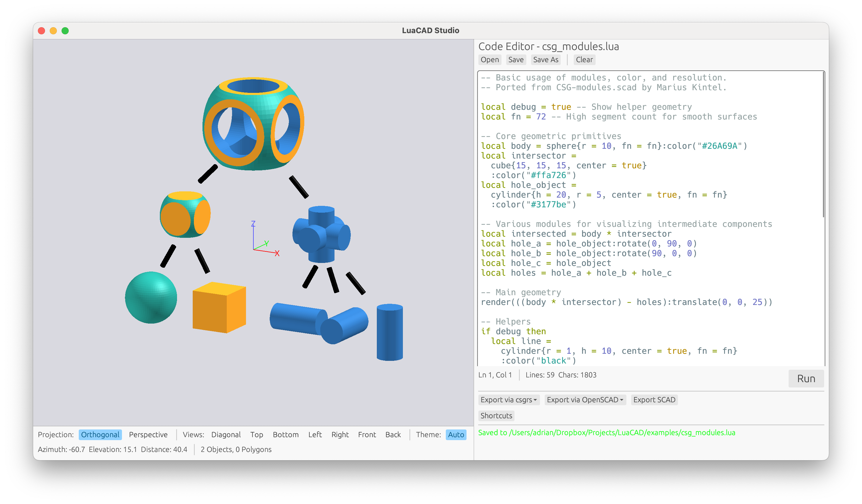Screen dimensions: 862x504
Task: Set the view to Bottom
Action: pyautogui.click(x=285, y=434)
